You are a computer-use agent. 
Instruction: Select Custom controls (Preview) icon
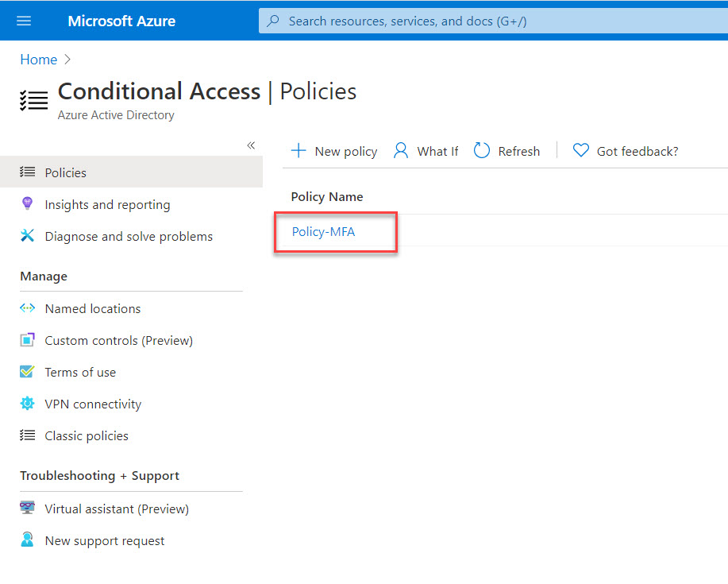[28, 340]
